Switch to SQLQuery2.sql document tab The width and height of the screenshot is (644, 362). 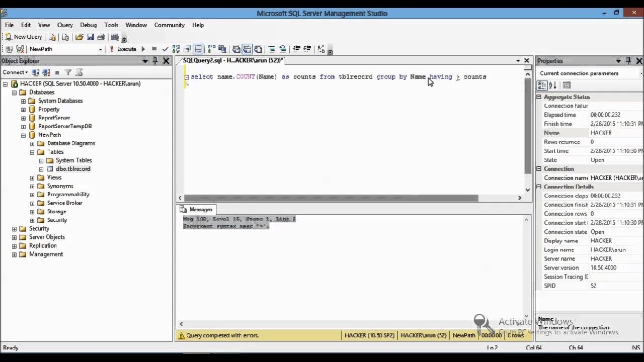tap(233, 60)
